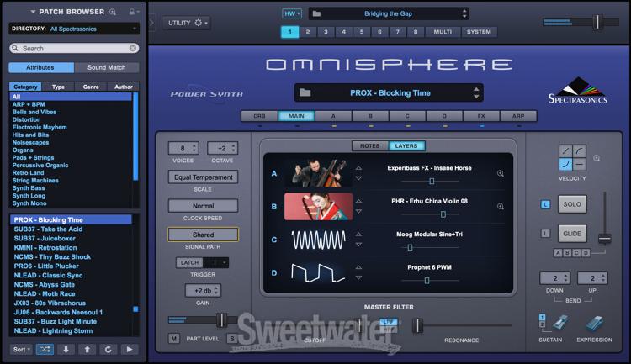
Task: Zoom into layer B Erhu China Violin
Action: (x=501, y=206)
